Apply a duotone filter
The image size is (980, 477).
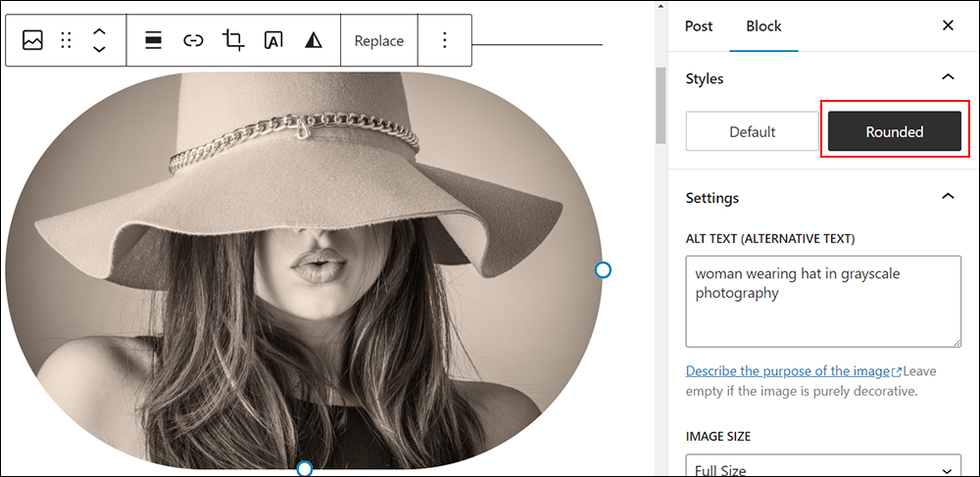(x=314, y=40)
